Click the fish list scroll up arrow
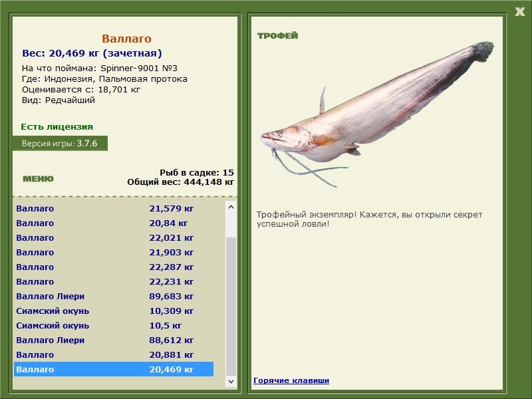The width and height of the screenshot is (532, 399). tap(231, 207)
